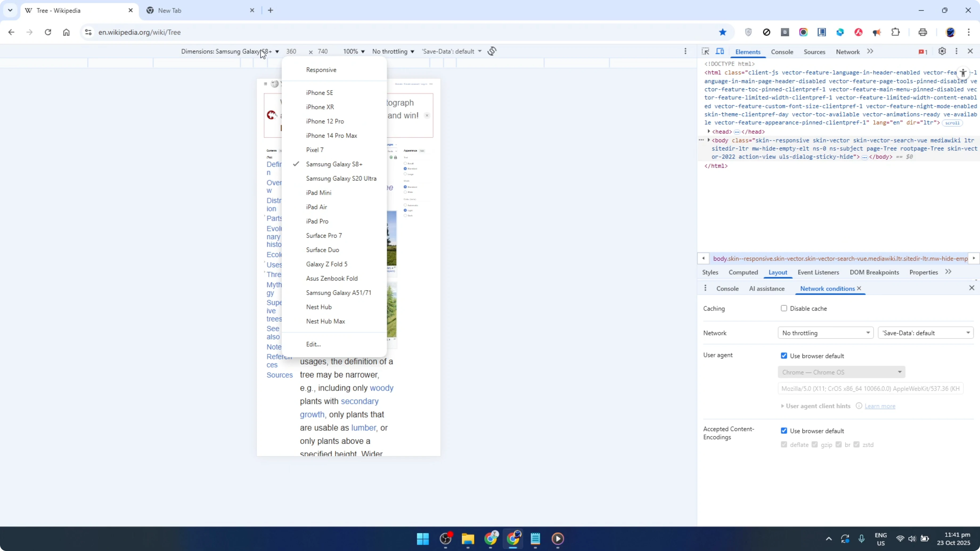
Task: Open the Issues panel counter
Action: pos(922,51)
